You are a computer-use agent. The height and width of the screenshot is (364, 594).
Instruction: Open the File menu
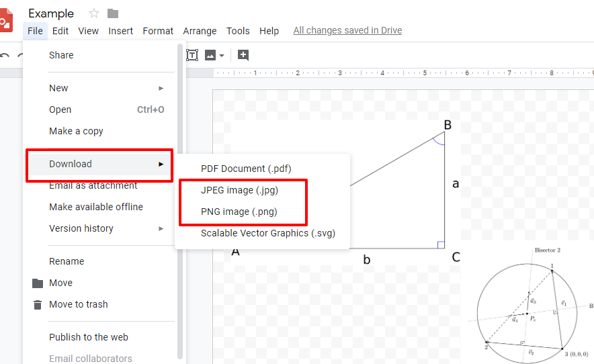coord(35,31)
